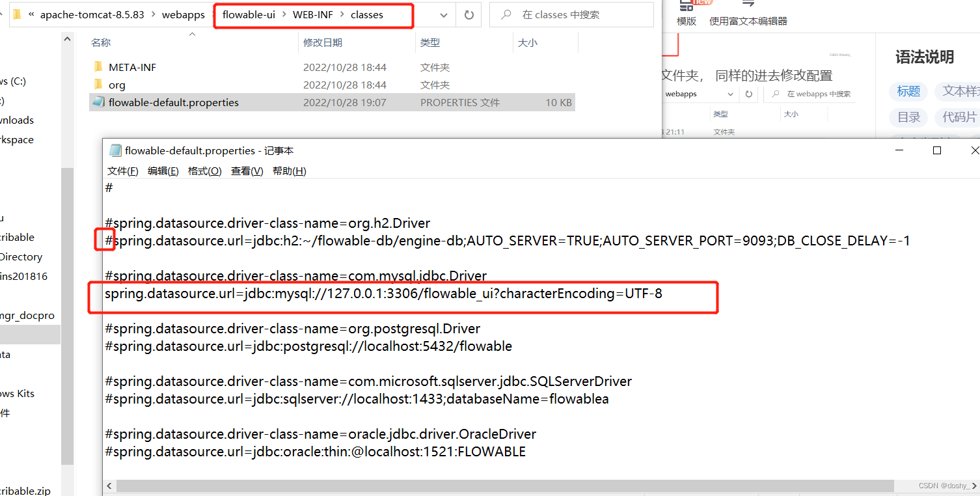980x496 pixels.
Task: Click the 目录 syntax tag
Action: [908, 117]
